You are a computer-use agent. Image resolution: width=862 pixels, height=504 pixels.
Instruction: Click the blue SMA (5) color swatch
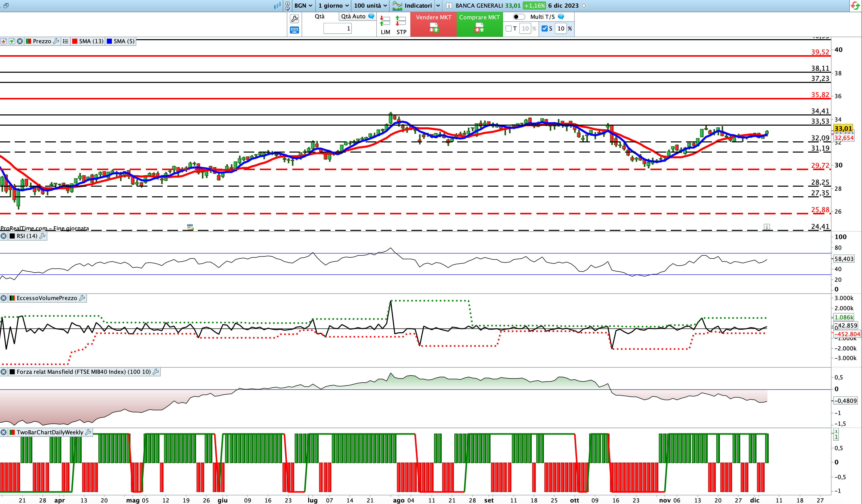click(x=109, y=41)
